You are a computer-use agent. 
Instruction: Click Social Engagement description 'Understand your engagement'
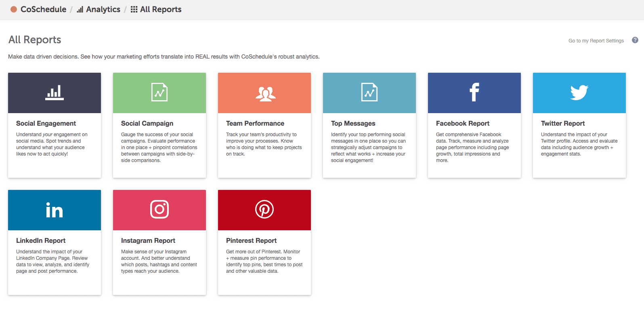(x=52, y=144)
